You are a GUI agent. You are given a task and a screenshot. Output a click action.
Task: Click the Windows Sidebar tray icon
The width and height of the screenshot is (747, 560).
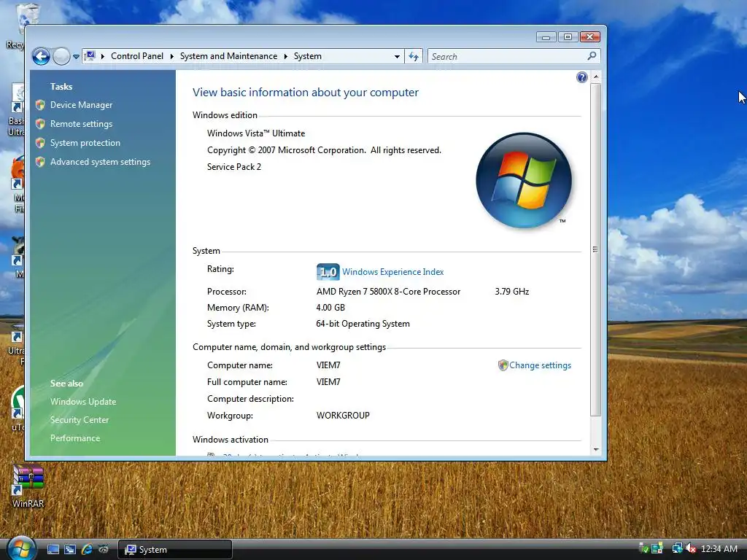point(657,548)
